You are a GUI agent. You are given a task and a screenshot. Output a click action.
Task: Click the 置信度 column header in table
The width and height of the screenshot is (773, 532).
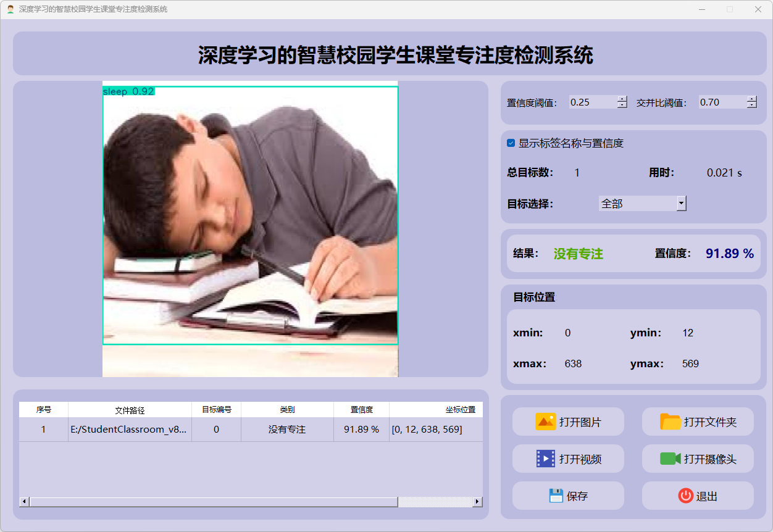[361, 410]
